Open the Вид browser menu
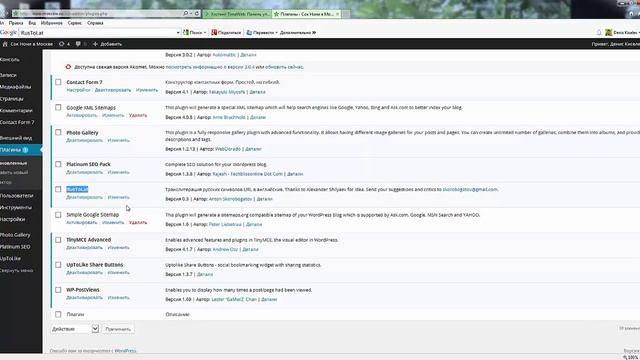The height and width of the screenshot is (360, 640). [32, 23]
